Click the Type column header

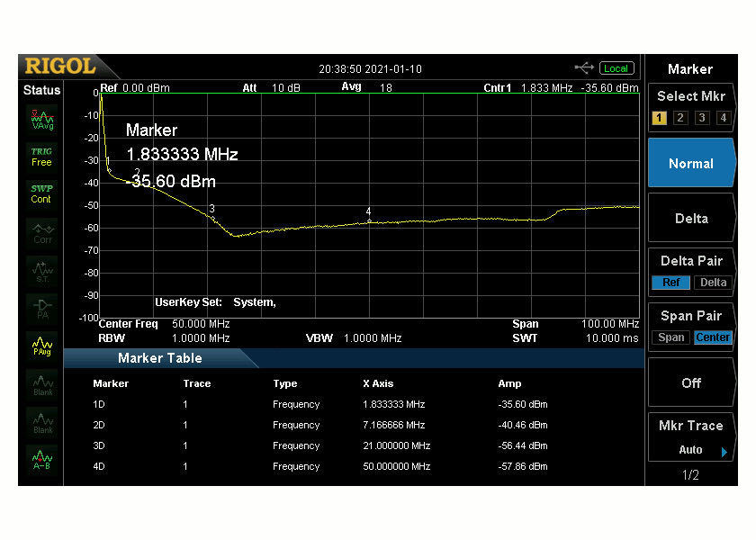[x=285, y=383]
